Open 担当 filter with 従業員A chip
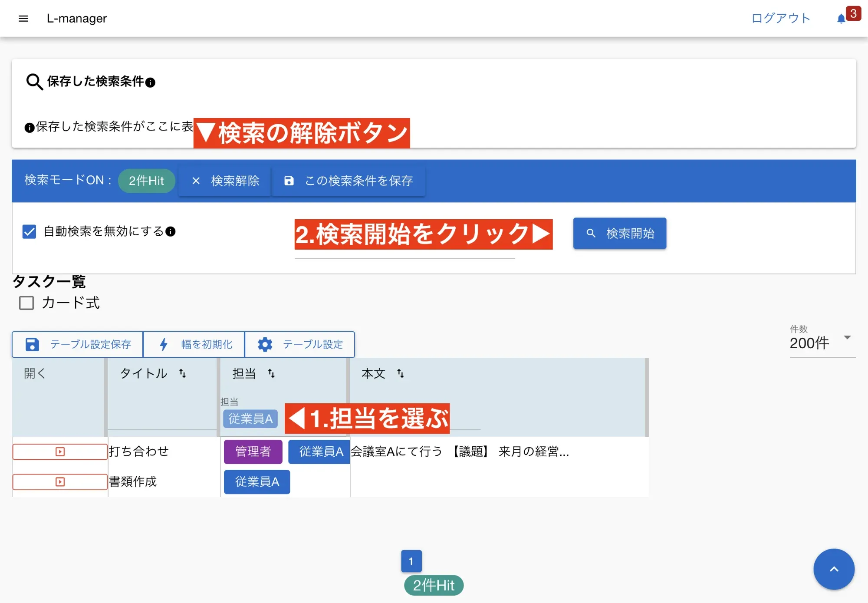This screenshot has height=603, width=868. point(250,419)
